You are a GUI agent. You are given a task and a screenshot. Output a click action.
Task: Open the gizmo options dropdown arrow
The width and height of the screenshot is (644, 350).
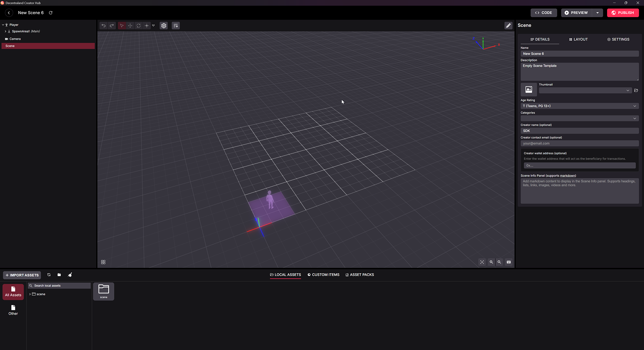[x=153, y=25]
